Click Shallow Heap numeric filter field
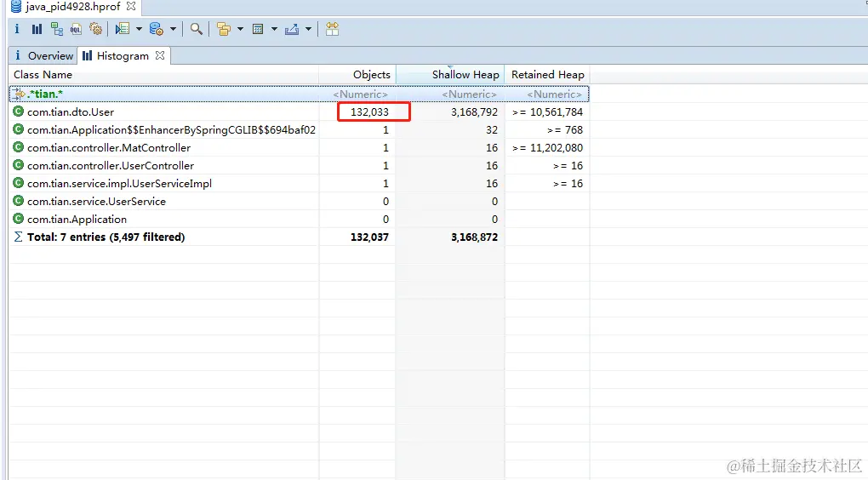 (x=469, y=94)
